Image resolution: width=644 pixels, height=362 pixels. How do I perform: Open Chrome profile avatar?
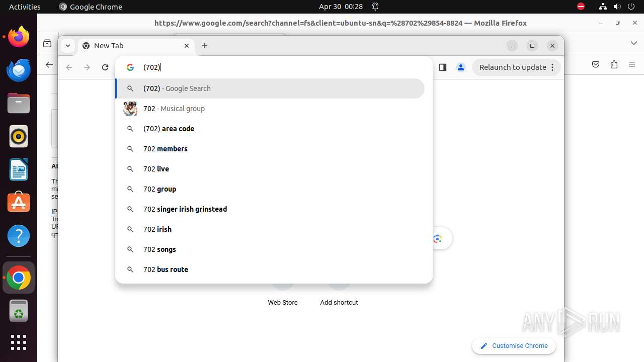[460, 67]
